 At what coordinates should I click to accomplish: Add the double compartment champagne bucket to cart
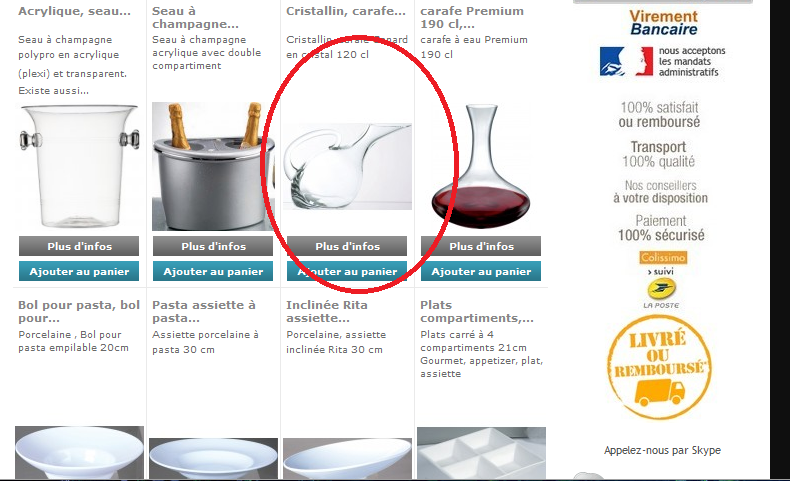[x=213, y=271]
